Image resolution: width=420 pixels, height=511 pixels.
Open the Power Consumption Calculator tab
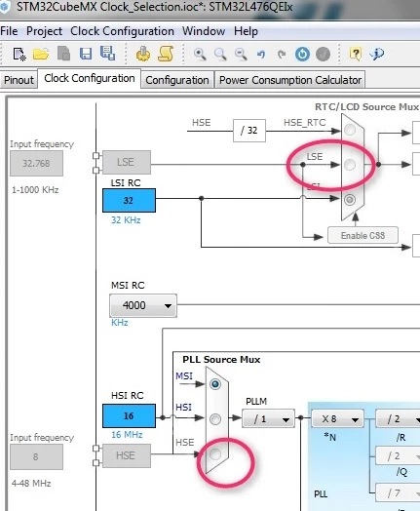point(290,80)
